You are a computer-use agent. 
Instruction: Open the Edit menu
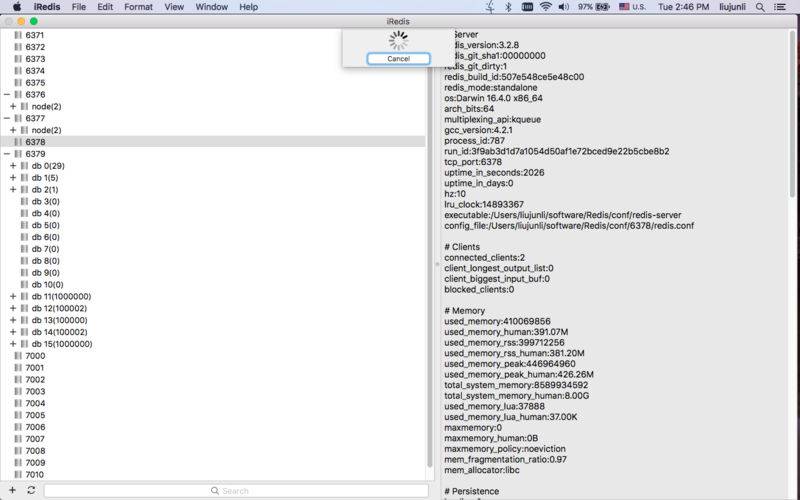tap(105, 7)
